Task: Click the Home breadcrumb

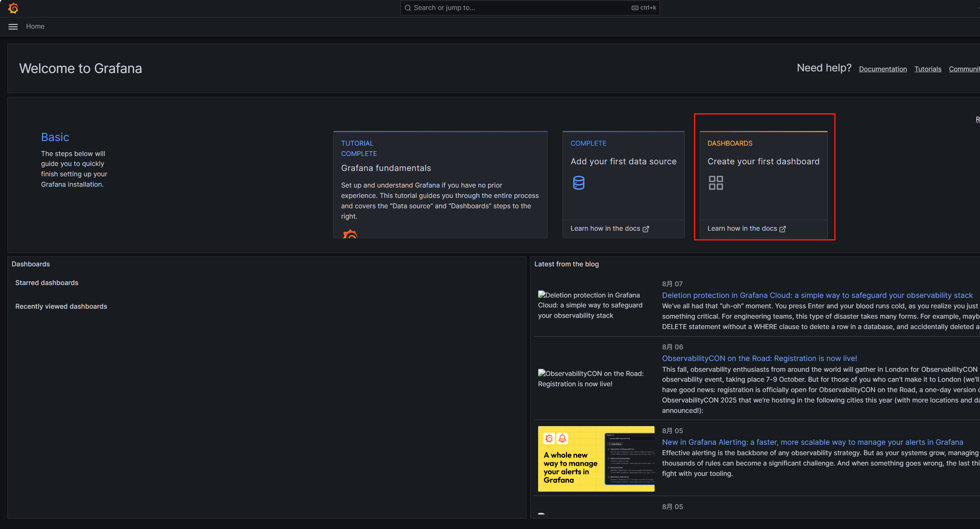Action: (35, 27)
